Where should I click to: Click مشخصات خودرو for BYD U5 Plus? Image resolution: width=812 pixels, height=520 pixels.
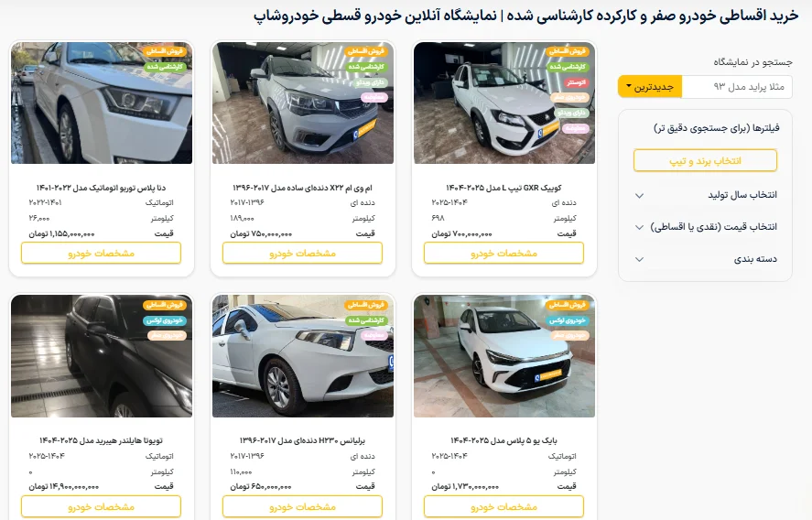point(503,506)
